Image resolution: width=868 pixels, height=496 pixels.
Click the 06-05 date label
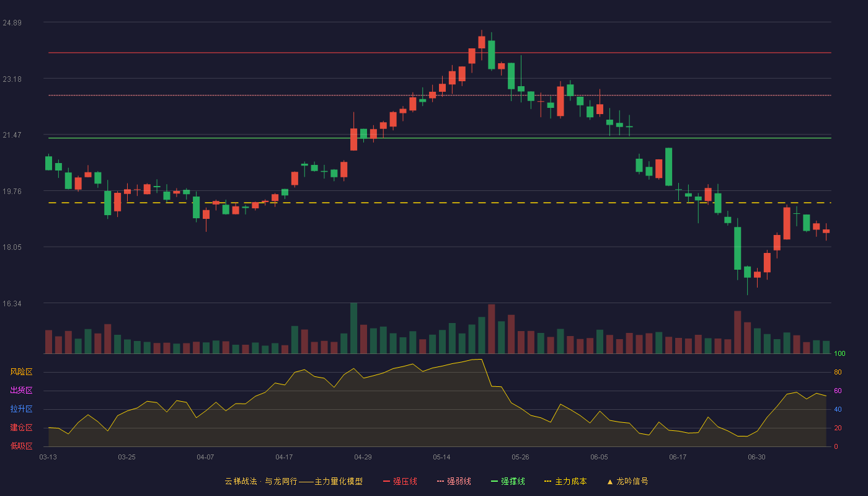coord(599,457)
